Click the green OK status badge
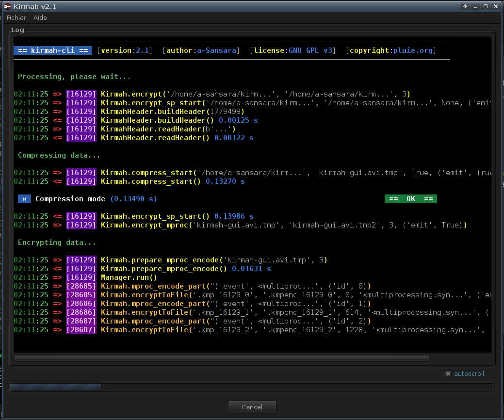Image resolution: width=504 pixels, height=420 pixels. (x=410, y=199)
